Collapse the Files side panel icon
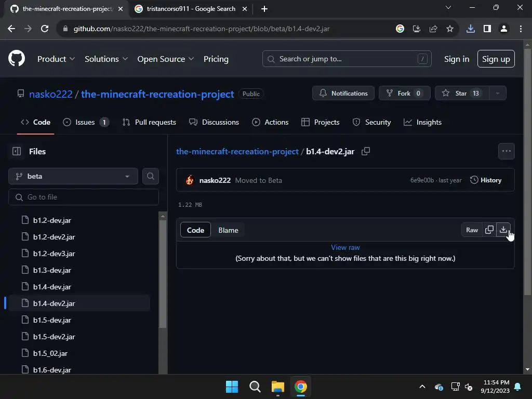Image resolution: width=532 pixels, height=399 pixels. (x=17, y=151)
